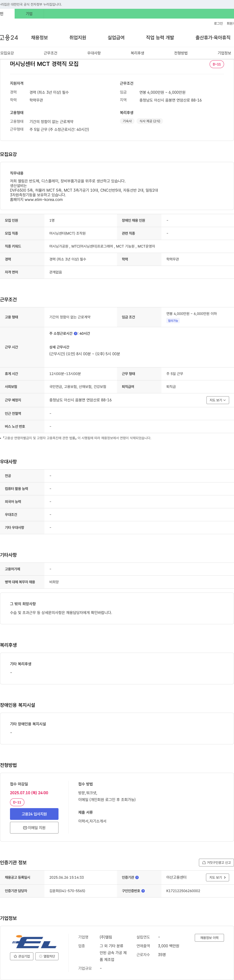The height and width of the screenshot is (980, 234).
Task: Click 채용정보 이력 button
Action: pyautogui.click(x=209, y=937)
